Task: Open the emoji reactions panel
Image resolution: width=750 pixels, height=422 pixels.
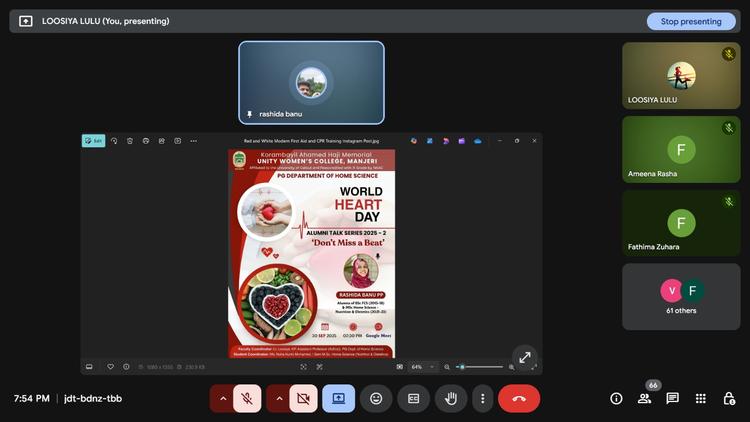Action: pos(376,398)
